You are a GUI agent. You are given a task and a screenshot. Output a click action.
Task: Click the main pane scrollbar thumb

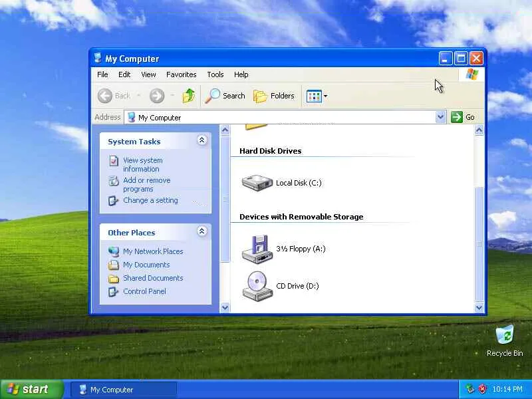(479, 244)
